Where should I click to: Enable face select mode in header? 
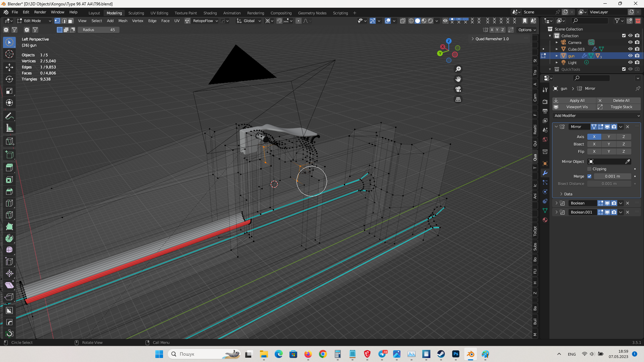(x=70, y=21)
